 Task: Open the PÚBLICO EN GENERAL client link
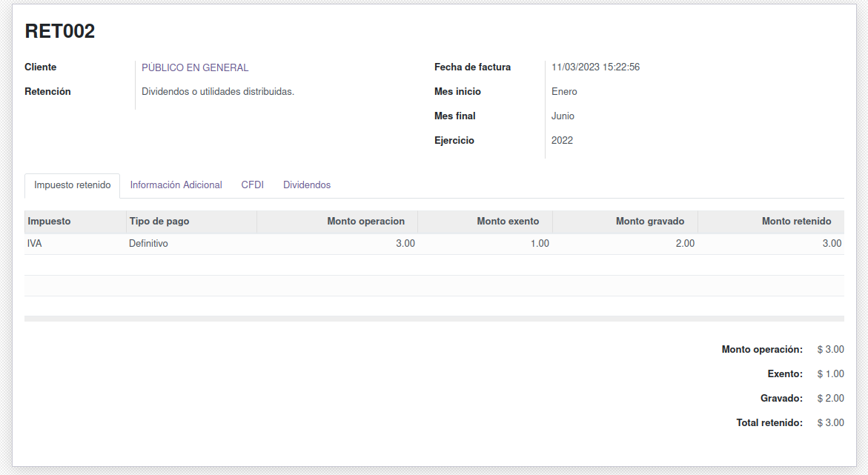(195, 67)
